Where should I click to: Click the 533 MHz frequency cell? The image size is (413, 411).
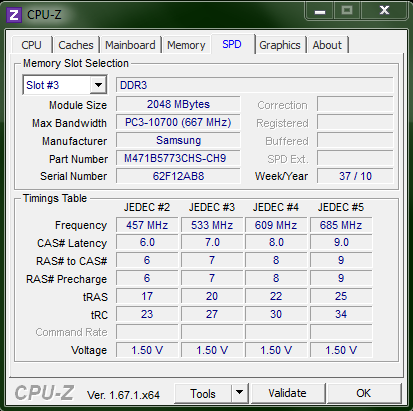212,225
